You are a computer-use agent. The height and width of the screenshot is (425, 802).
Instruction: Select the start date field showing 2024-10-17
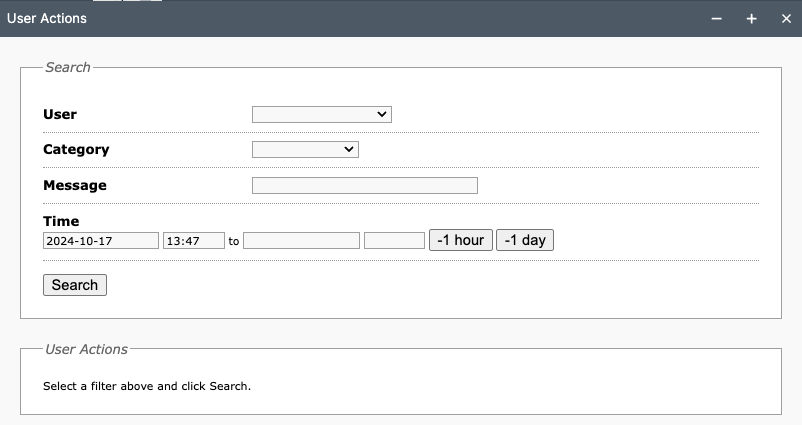101,241
